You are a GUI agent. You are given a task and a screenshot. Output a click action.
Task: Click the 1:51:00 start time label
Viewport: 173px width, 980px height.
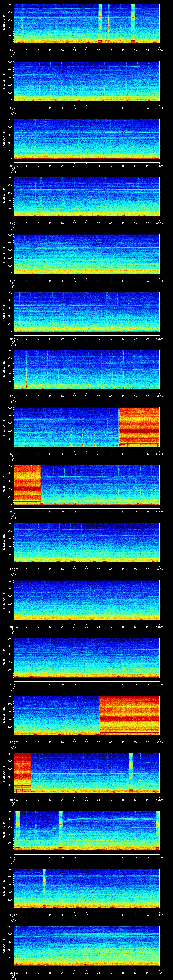(x=14, y=454)
